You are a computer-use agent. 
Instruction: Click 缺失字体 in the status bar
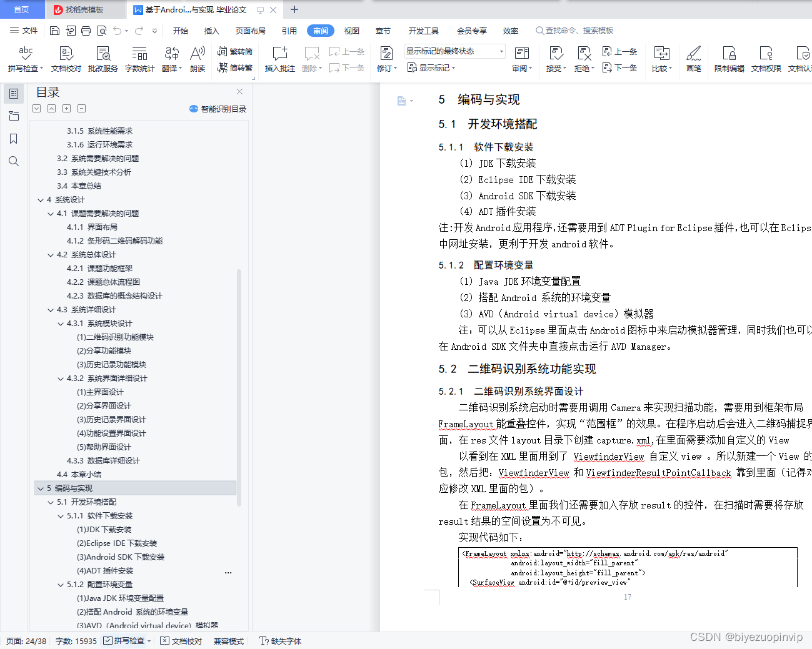coord(281,641)
